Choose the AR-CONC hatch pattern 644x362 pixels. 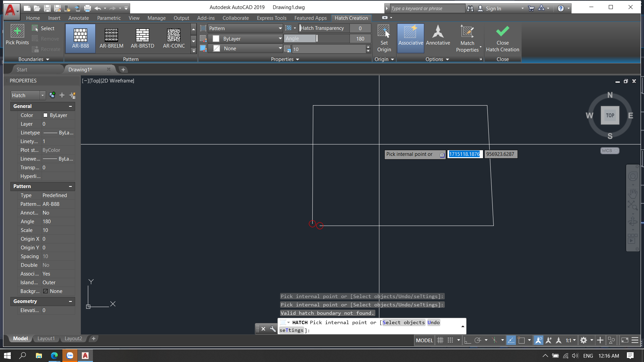click(174, 38)
